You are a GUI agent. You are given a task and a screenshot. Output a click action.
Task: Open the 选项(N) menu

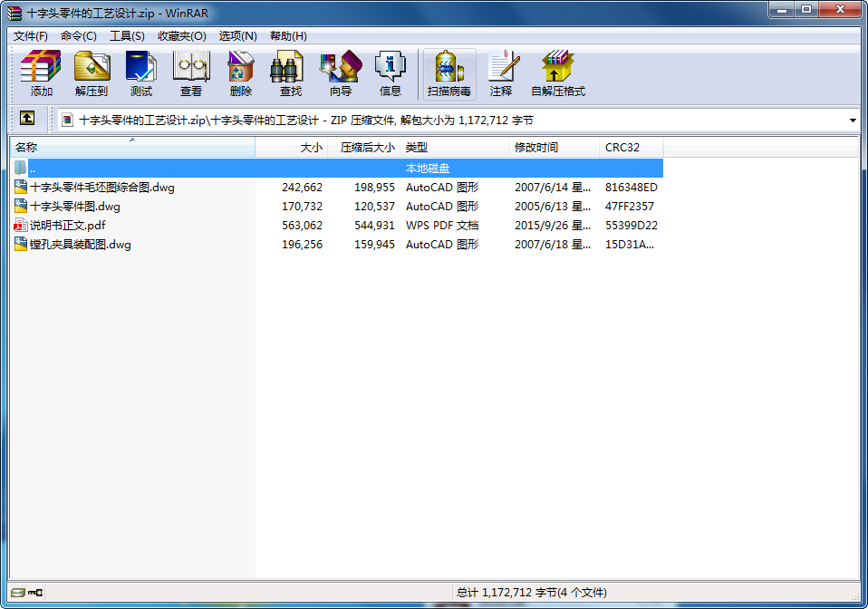coord(238,36)
